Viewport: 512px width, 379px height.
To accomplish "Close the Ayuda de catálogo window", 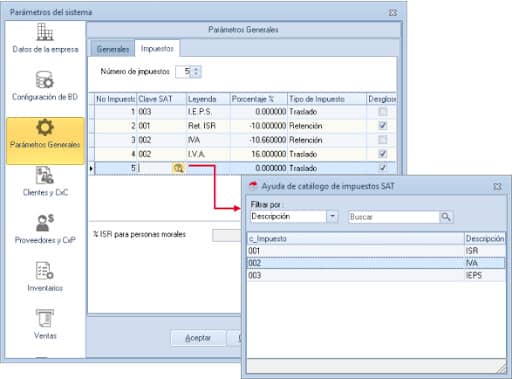I will [497, 186].
